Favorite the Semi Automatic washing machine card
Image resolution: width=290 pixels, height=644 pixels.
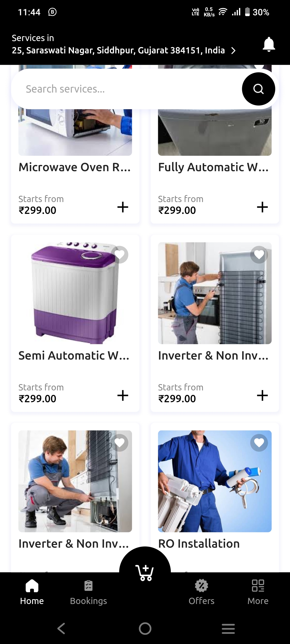click(x=119, y=254)
